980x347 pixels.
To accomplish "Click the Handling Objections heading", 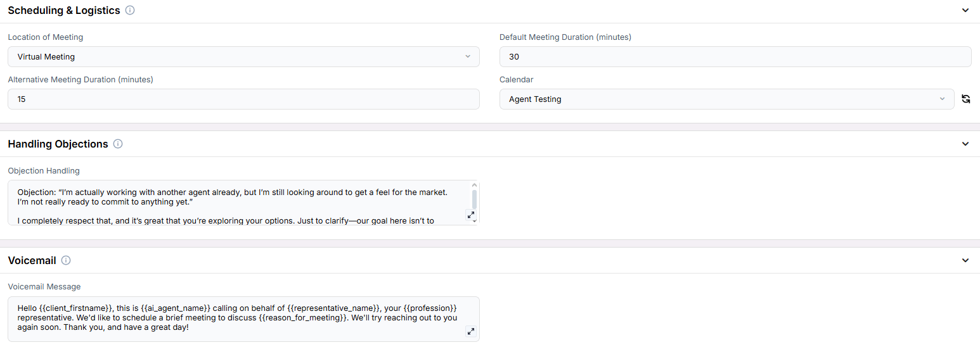I will pyautogui.click(x=58, y=144).
